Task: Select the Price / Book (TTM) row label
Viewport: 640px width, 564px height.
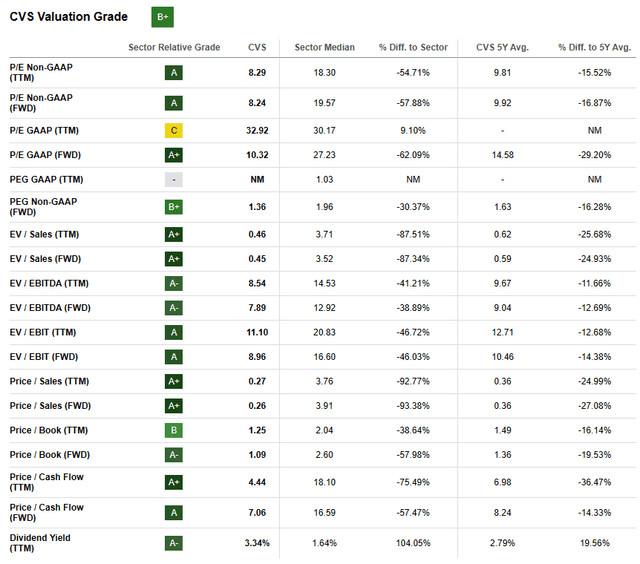Action: click(49, 431)
